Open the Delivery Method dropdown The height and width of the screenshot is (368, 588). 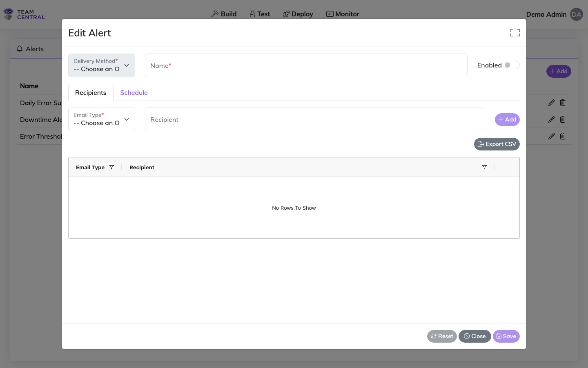(x=102, y=65)
